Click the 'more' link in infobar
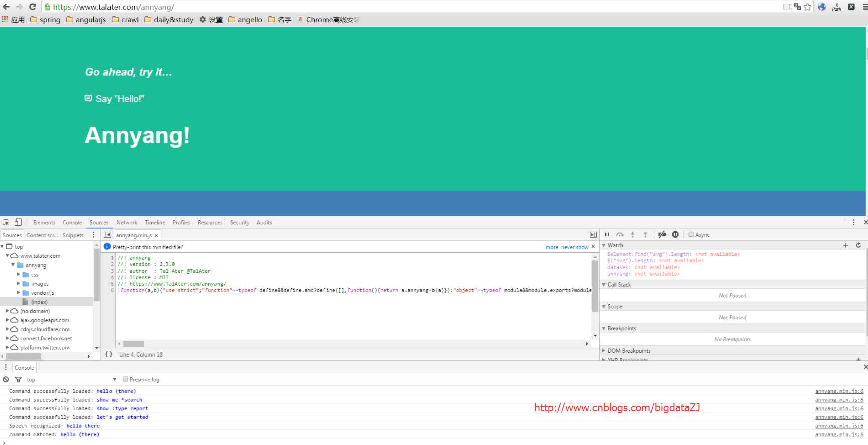The height and width of the screenshot is (445, 868). 552,247
